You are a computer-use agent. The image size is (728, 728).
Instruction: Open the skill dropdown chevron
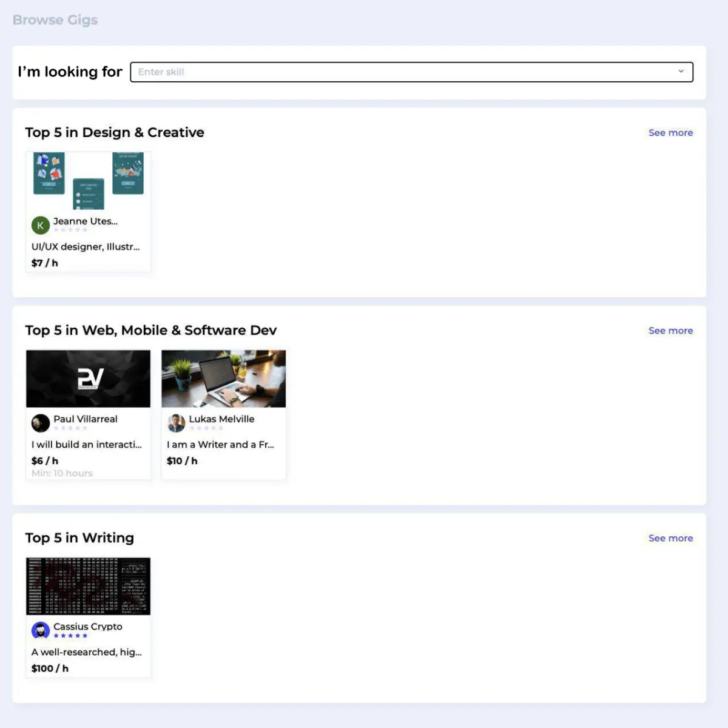coord(681,72)
